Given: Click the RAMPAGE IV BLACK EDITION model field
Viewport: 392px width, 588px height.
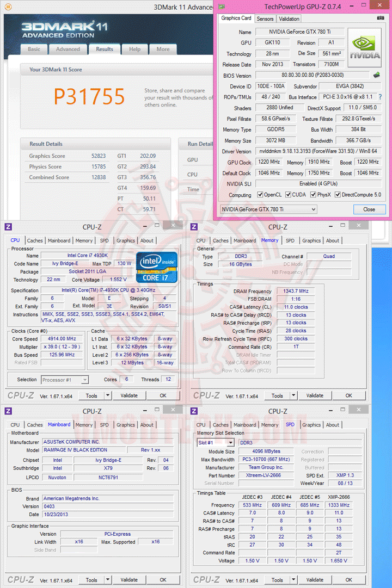Looking at the screenshot, I should [x=84, y=450].
